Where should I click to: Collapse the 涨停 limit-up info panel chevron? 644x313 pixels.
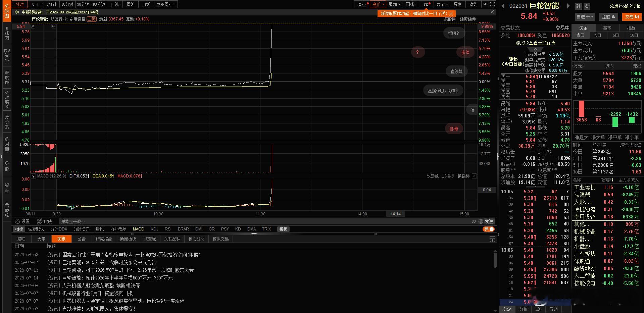click(535, 49)
